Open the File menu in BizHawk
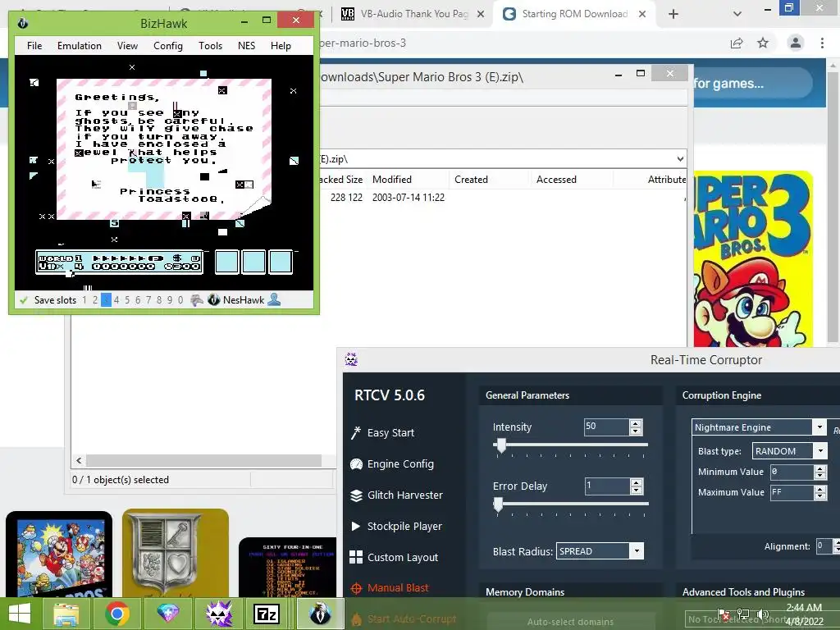The height and width of the screenshot is (630, 840). [34, 46]
